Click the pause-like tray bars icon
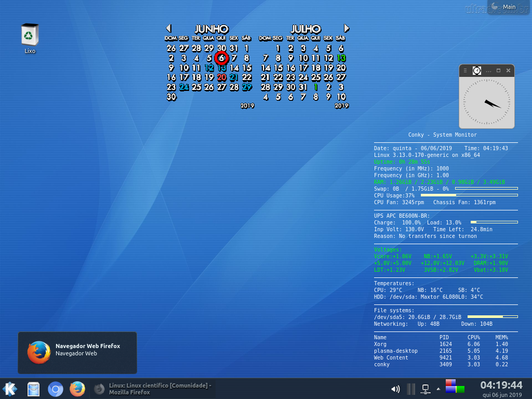 point(411,389)
